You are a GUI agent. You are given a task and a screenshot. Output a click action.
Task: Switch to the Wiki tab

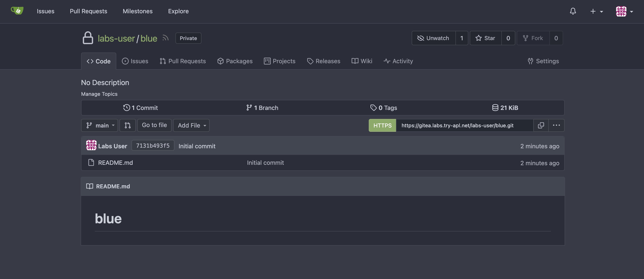362,61
